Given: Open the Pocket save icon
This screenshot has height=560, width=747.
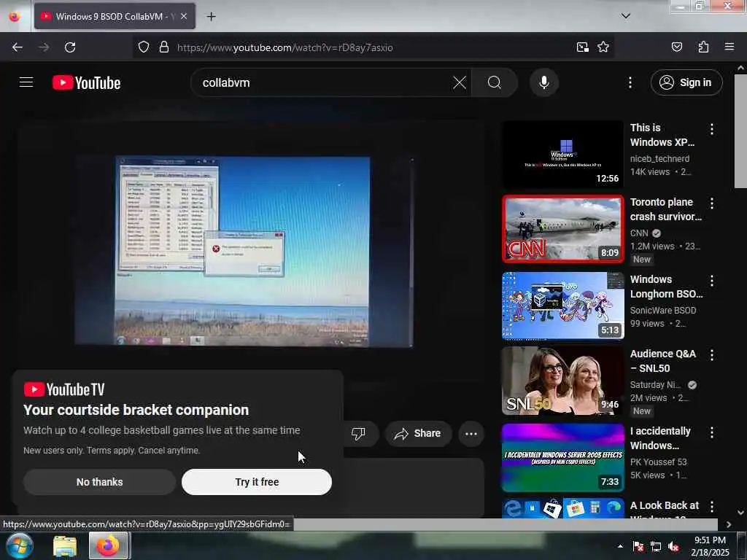Looking at the screenshot, I should (676, 47).
